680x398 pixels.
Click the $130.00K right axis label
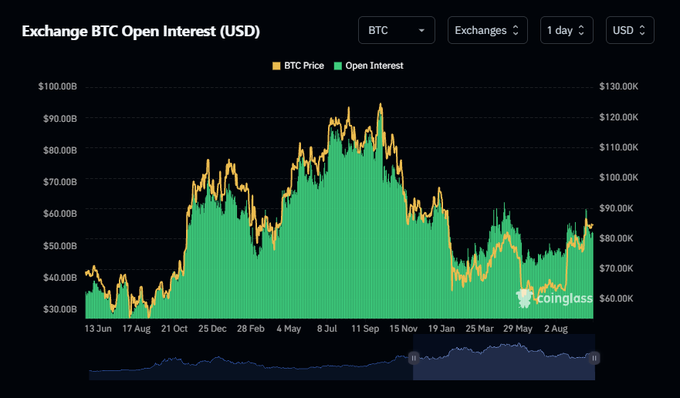(x=619, y=87)
